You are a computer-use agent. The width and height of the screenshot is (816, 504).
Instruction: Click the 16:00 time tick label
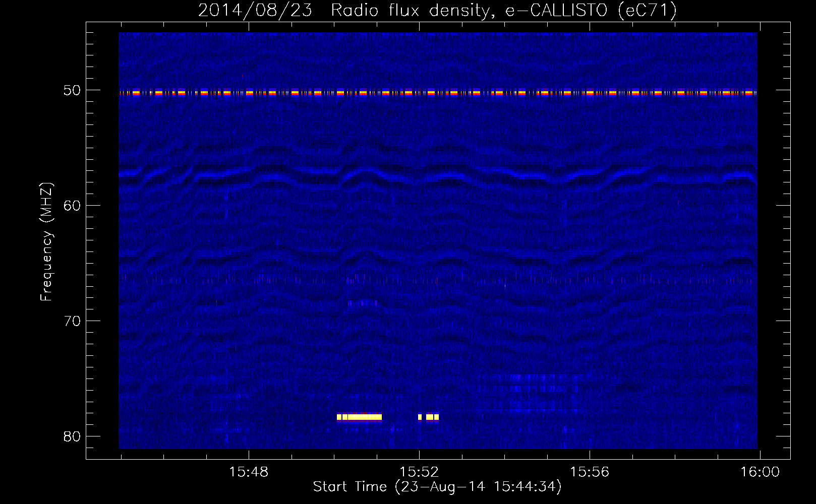(760, 472)
